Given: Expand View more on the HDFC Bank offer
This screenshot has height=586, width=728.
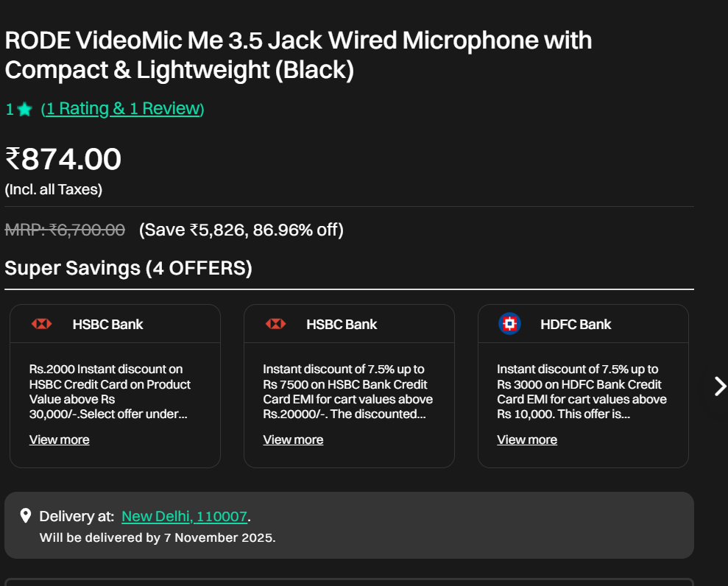Looking at the screenshot, I should tap(527, 439).
